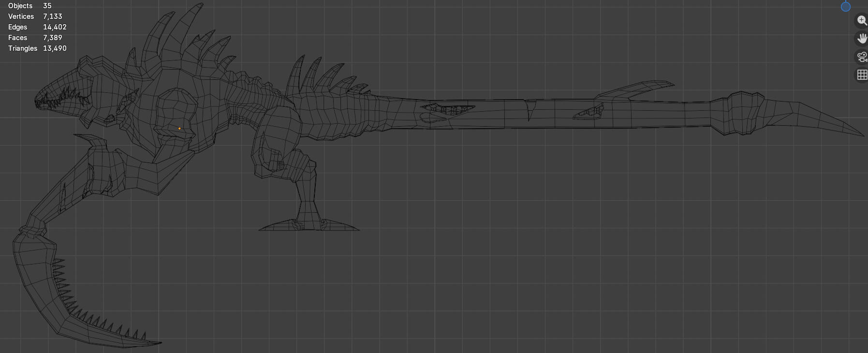Click the blue negative Z axis gizmo circle
This screenshot has width=868, height=353.
click(846, 6)
